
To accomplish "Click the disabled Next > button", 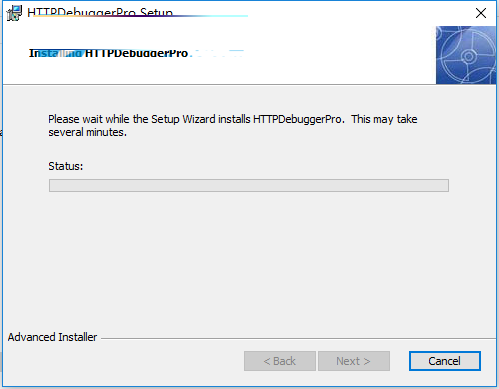I will 354,361.
